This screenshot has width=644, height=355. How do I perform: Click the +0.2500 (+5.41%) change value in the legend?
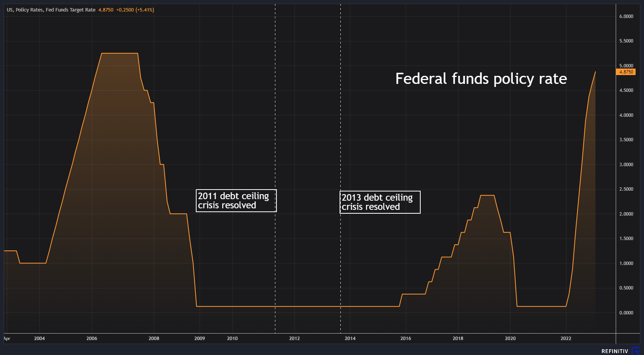pyautogui.click(x=135, y=10)
